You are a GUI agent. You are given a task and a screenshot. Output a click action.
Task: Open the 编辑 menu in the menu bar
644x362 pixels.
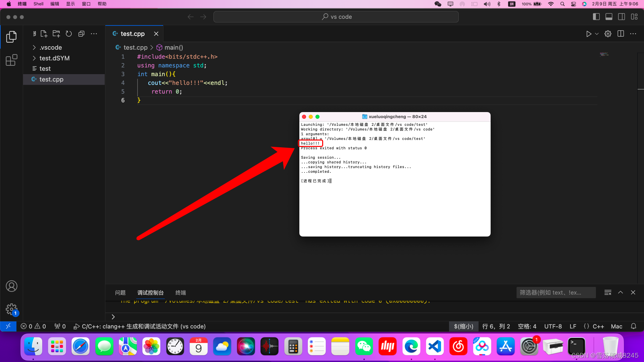55,4
